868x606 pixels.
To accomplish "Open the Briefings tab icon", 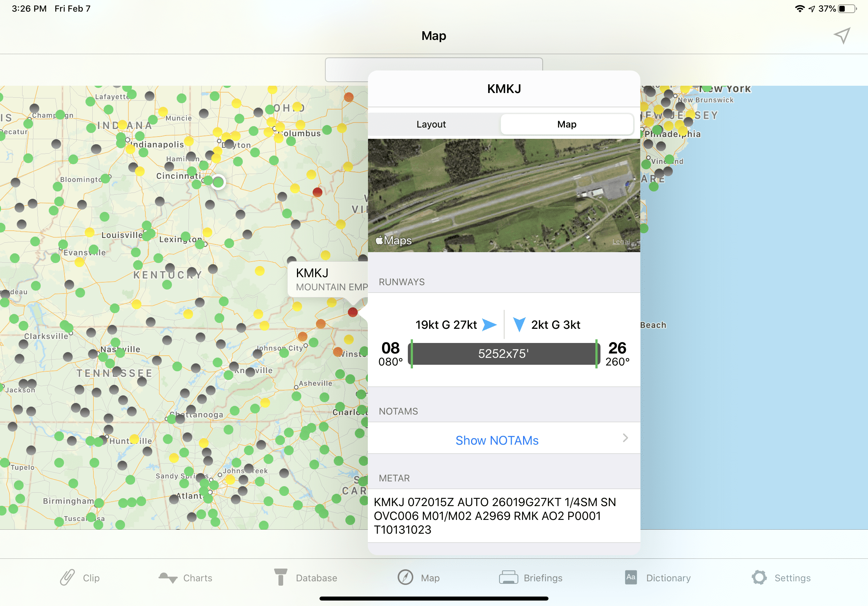I will pos(509,578).
